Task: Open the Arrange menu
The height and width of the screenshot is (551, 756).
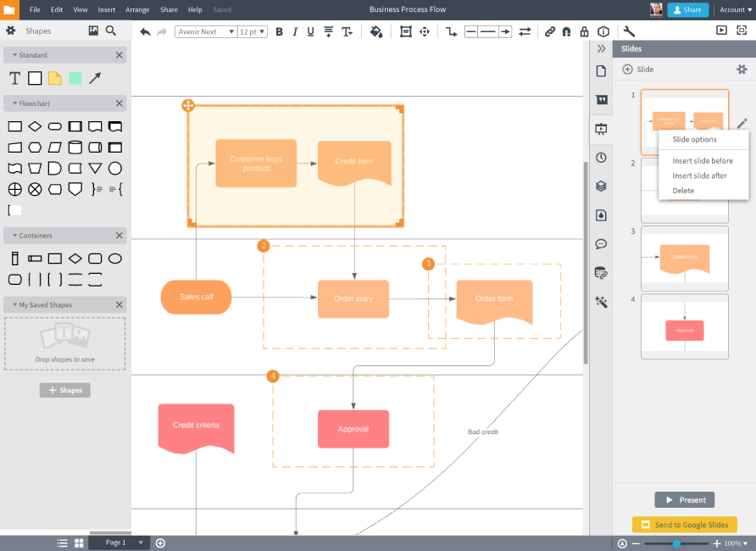Action: click(137, 9)
